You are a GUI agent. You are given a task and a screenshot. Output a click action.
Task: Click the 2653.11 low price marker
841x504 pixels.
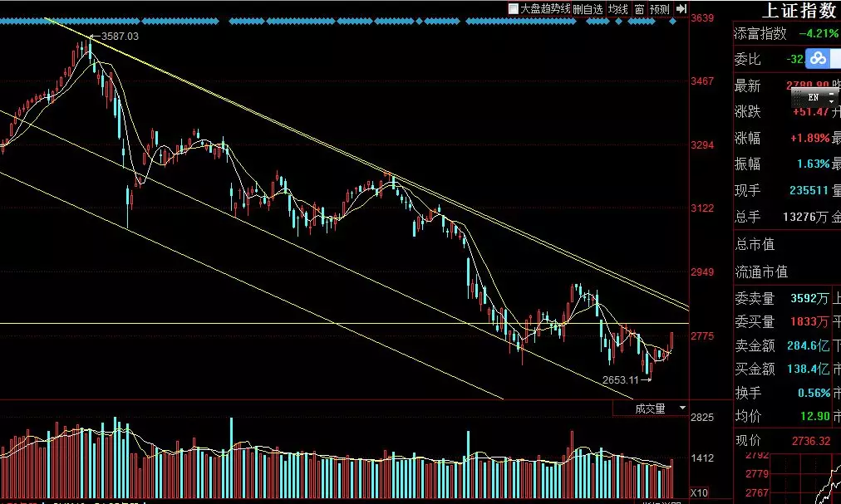621,379
